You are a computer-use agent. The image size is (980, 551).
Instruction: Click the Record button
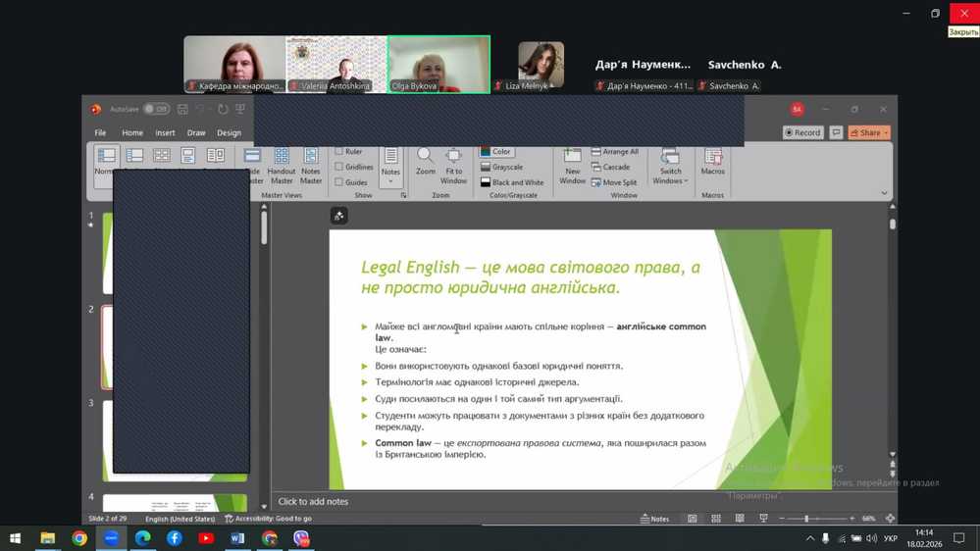coord(802,132)
